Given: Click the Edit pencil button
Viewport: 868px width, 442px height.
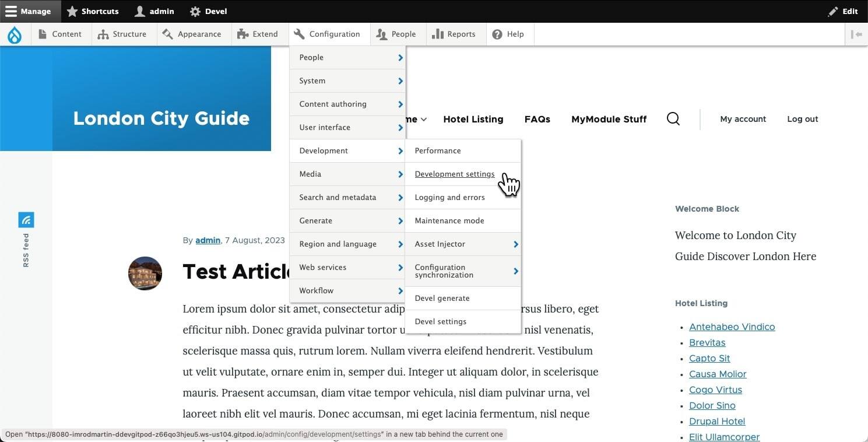Looking at the screenshot, I should (x=843, y=11).
